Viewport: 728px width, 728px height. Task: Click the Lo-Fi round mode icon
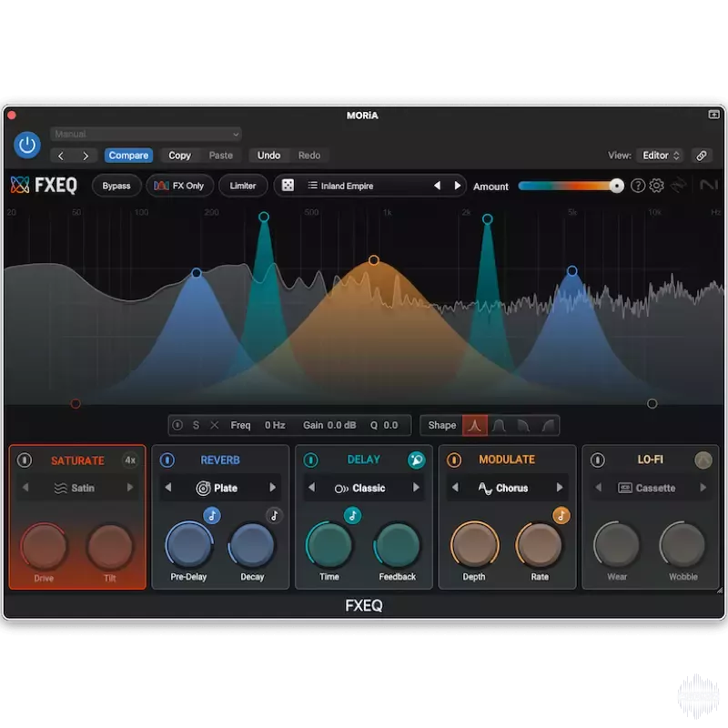[x=703, y=460]
